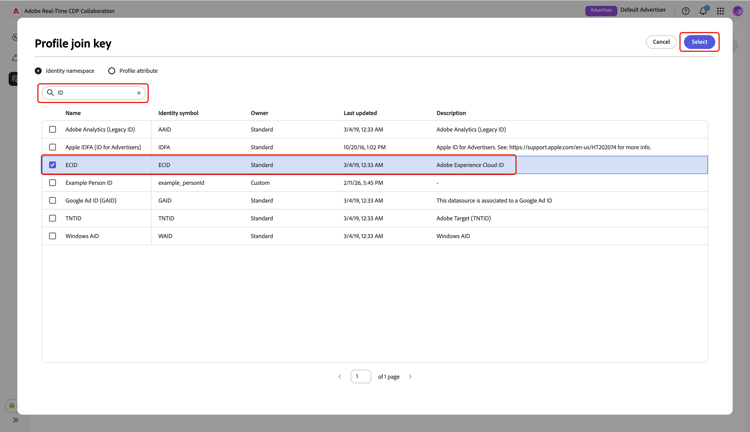
Task: Focus the search field containing ID
Action: 94,93
